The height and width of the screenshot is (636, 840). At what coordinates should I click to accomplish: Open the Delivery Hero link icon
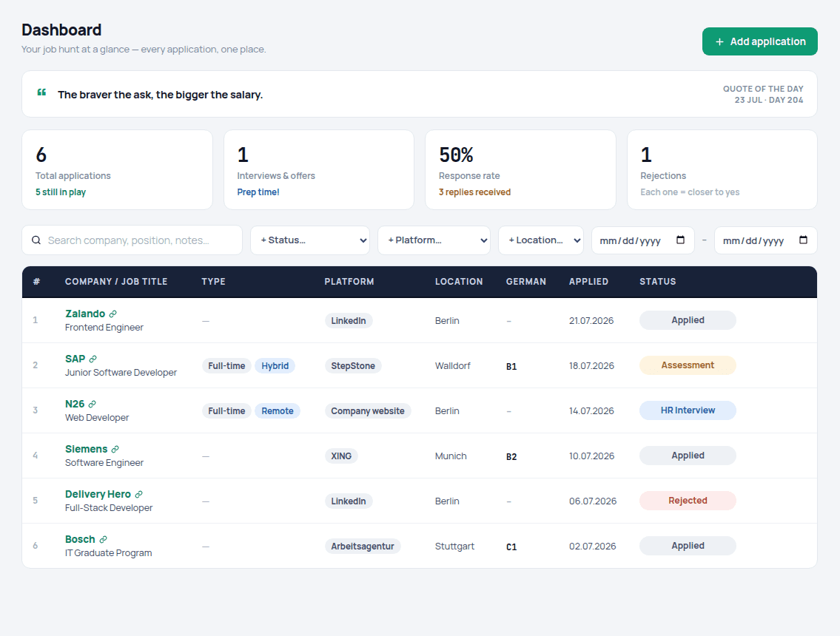[138, 494]
